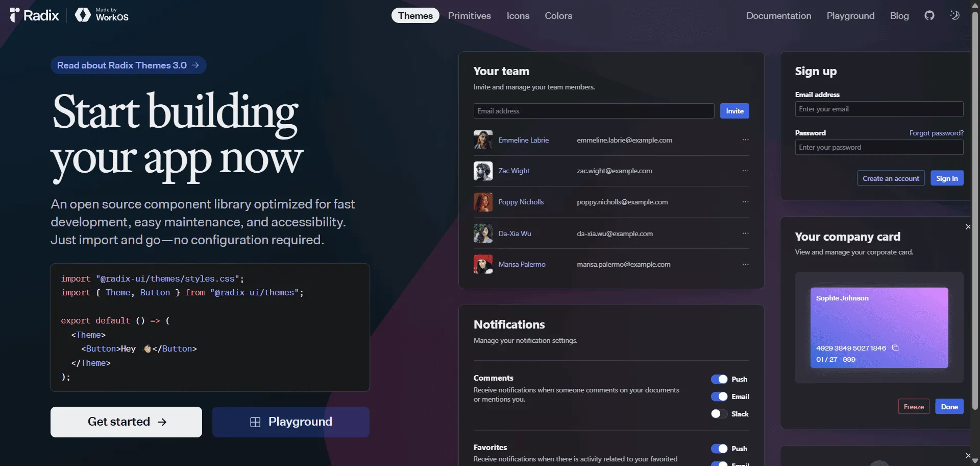The height and width of the screenshot is (466, 980).
Task: Click the WorkOS logo
Action: 102,15
